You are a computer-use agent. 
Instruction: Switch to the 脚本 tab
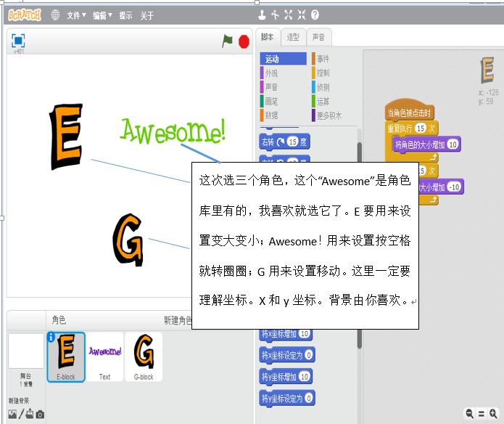point(268,37)
